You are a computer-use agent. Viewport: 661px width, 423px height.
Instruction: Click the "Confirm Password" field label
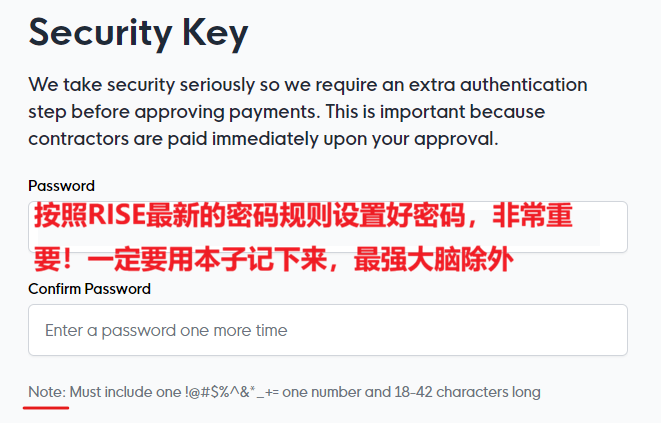tap(89, 289)
